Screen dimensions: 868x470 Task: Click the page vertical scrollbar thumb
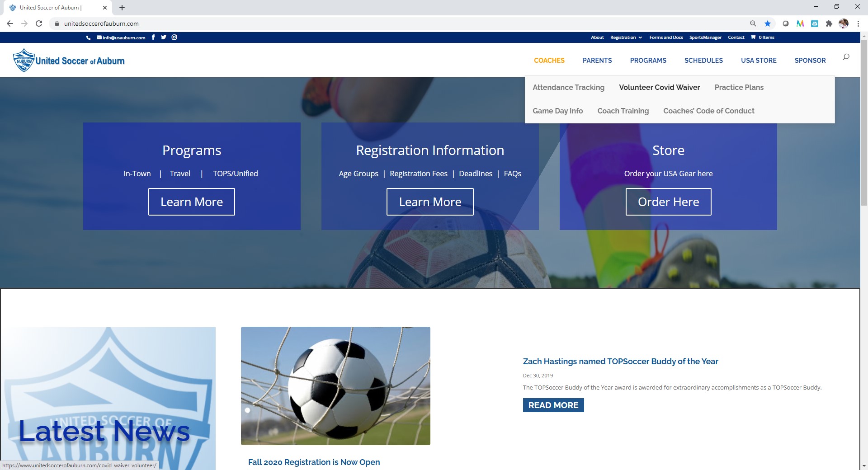tap(864, 122)
